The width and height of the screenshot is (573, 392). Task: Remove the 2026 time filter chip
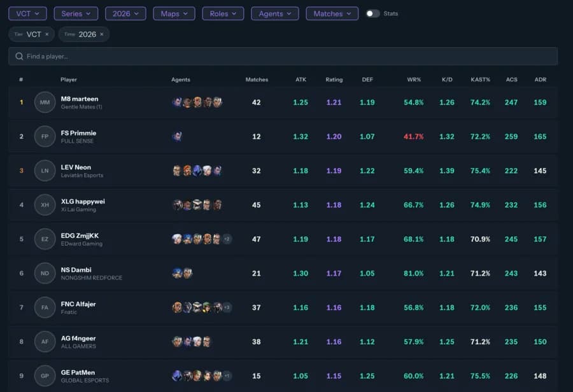coord(102,34)
